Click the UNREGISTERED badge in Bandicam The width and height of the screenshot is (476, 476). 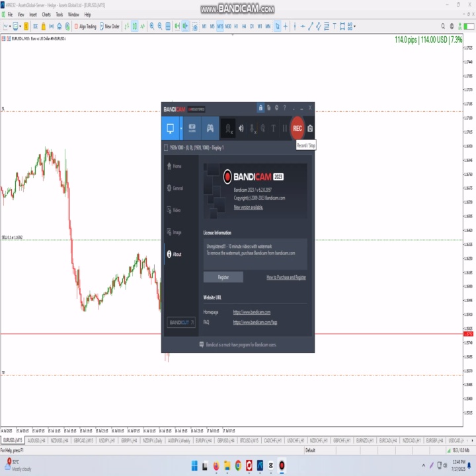pos(196,109)
